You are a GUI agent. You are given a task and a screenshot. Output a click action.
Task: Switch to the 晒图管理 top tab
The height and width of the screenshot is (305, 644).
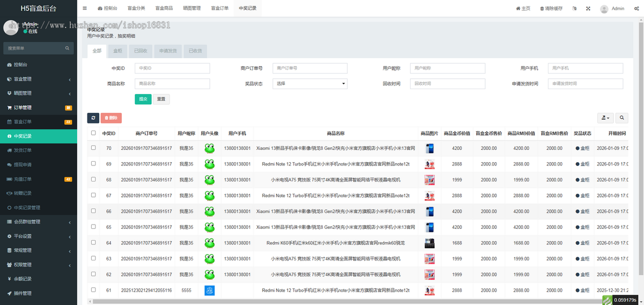pyautogui.click(x=192, y=9)
